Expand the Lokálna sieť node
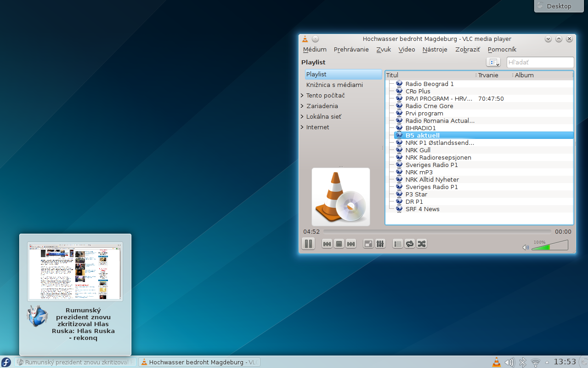Screen dimensions: 588x368 point(302,116)
